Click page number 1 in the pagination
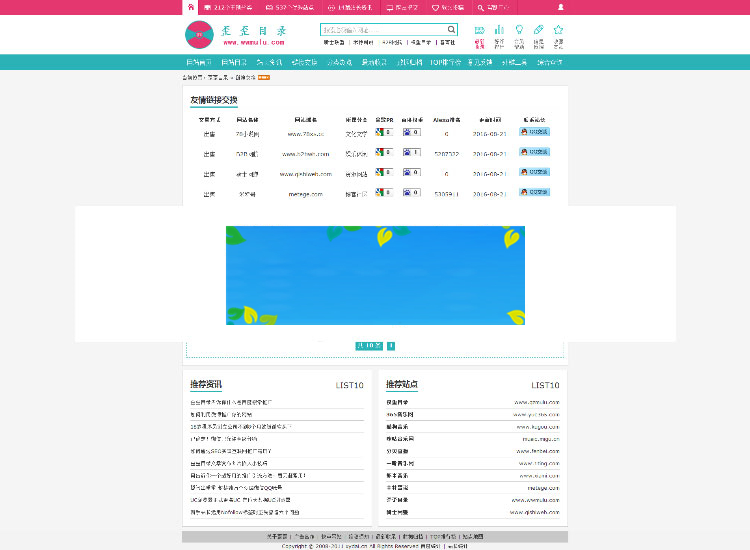The height and width of the screenshot is (550, 750). pos(391,346)
